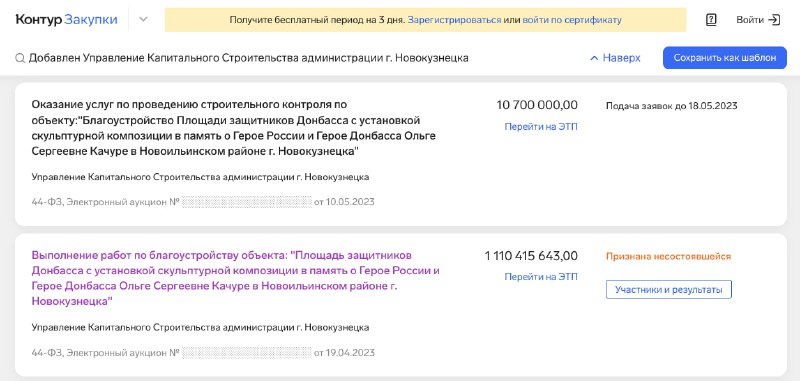Open the войти по сертификату link
Image resolution: width=800 pixels, height=381 pixels.
tap(572, 20)
